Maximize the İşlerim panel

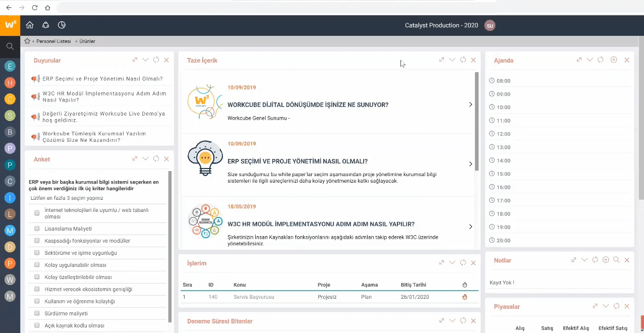(x=441, y=263)
